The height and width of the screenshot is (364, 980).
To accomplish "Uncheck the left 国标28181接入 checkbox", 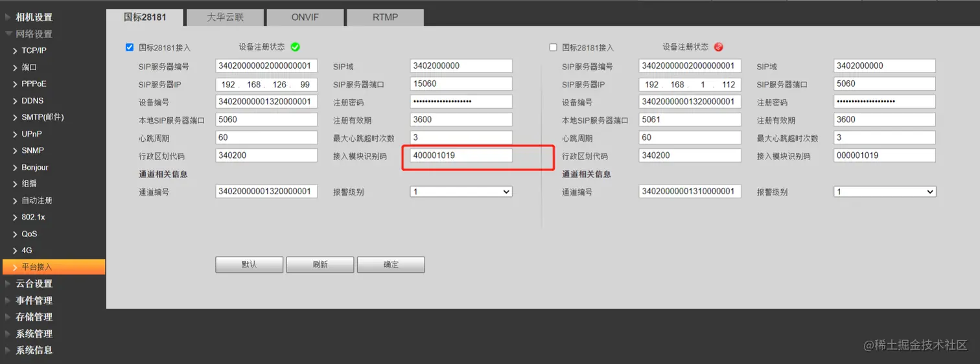I will 129,47.
